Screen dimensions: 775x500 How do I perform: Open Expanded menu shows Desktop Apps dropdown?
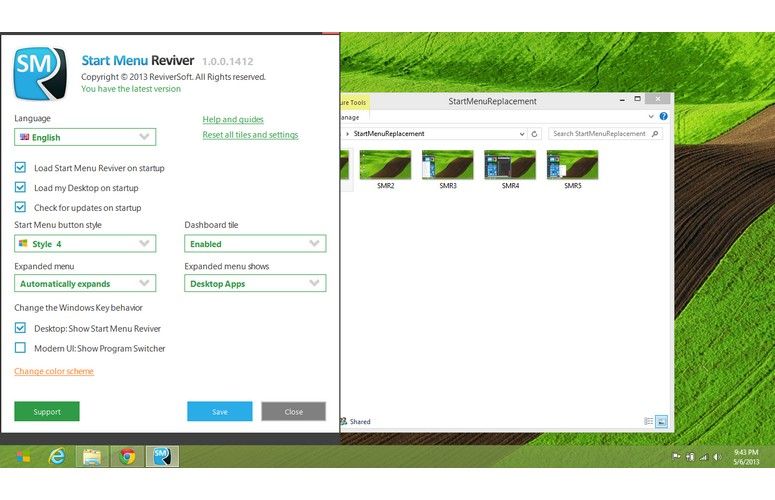[255, 284]
